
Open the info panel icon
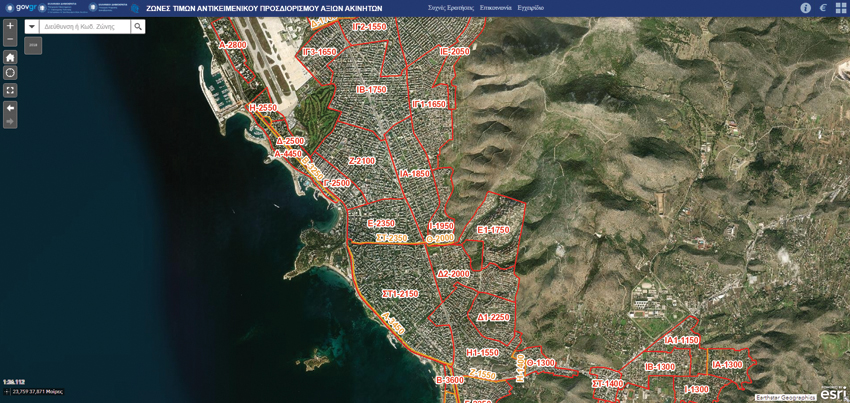tap(805, 8)
